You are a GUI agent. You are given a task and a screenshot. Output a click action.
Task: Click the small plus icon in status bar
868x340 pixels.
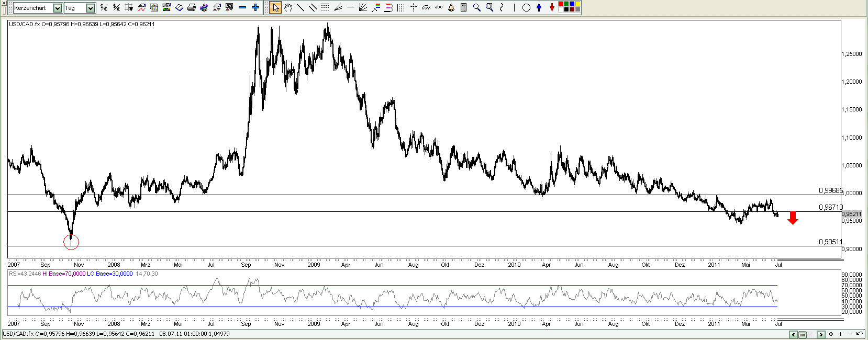(840, 334)
